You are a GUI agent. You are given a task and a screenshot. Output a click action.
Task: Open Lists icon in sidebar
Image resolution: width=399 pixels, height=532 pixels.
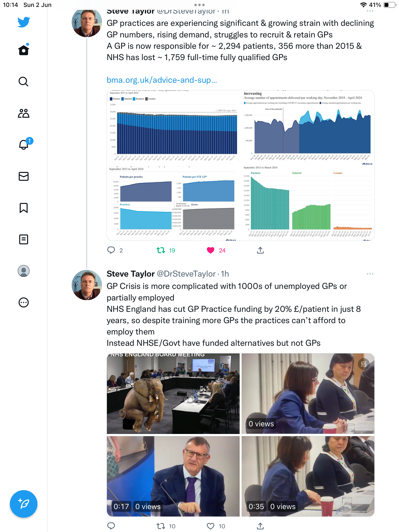(24, 239)
